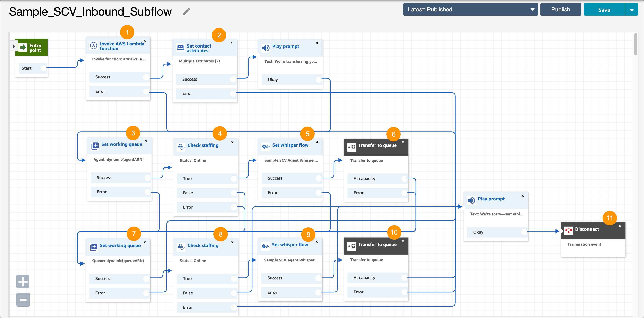Click the Error connector of the Invoke AWS Lambda block
Screen dimensions: 644x318
(146, 92)
